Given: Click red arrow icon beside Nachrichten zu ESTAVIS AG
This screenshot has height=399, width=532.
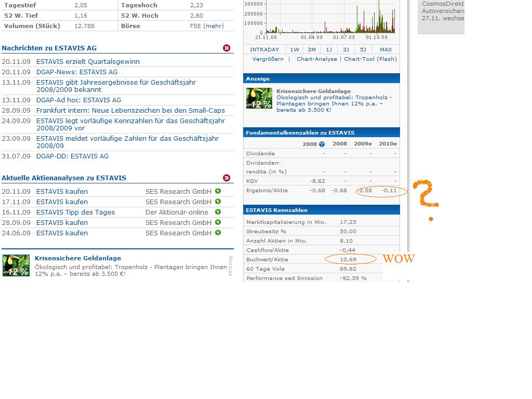Looking at the screenshot, I should point(227,48).
